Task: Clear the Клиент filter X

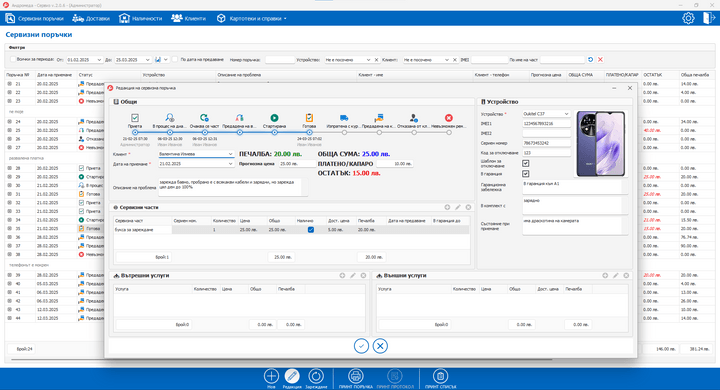Action: (x=455, y=60)
